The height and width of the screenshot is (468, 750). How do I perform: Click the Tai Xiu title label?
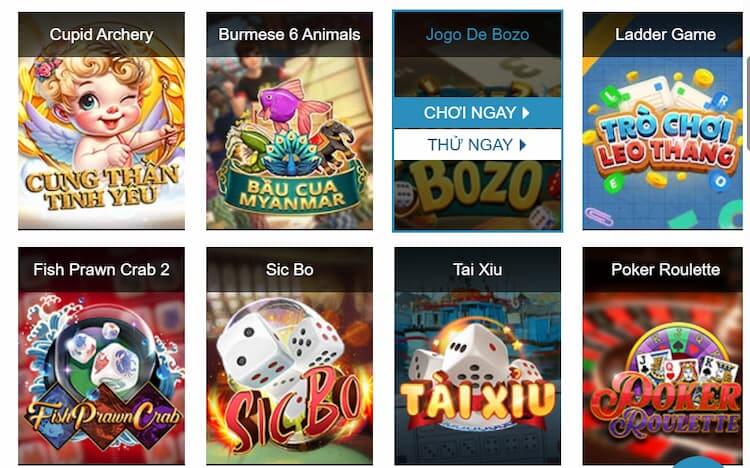click(x=477, y=269)
